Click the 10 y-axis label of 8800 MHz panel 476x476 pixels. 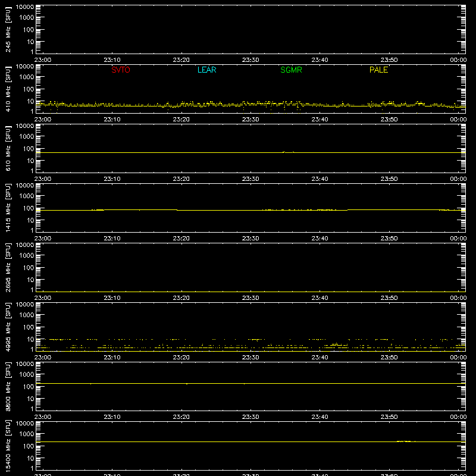tap(30, 399)
